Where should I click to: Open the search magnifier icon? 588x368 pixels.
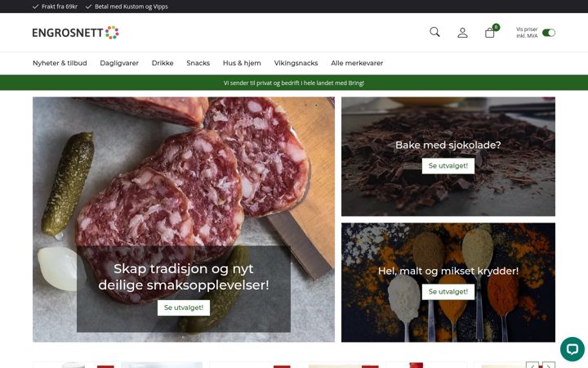pos(434,32)
